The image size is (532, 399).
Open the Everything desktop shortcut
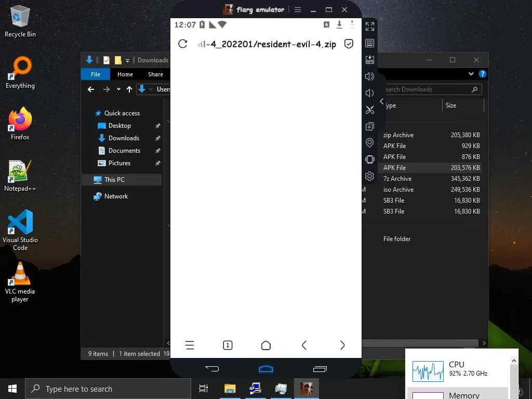pos(20,73)
